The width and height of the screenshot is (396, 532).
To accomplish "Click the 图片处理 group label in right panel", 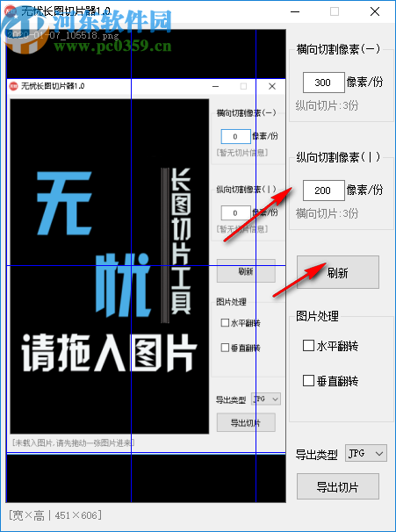I will point(317,316).
